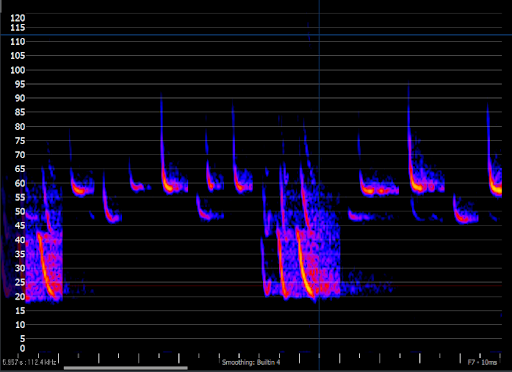Click the 'F7 - 10ms' time scale label
The width and height of the screenshot is (512, 372).
click(x=482, y=362)
